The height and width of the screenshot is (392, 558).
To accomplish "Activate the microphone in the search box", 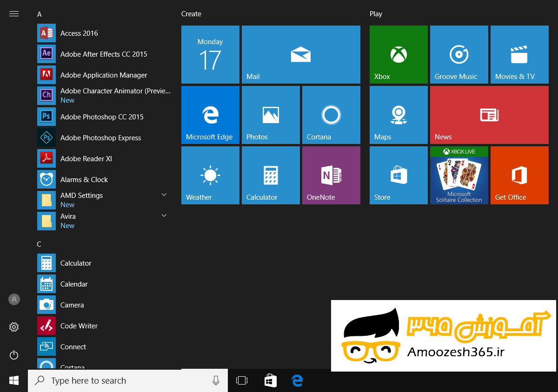I will (216, 381).
